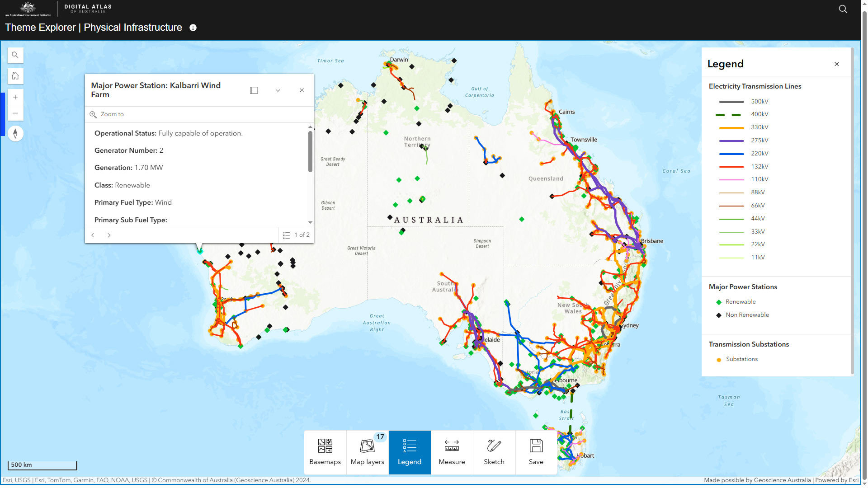Click the default map view home icon

pos(15,76)
